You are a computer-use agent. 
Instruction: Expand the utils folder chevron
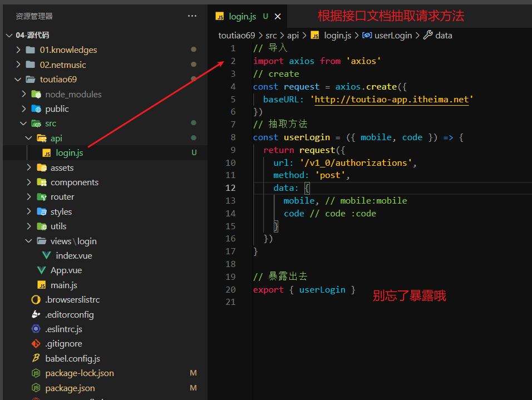point(29,226)
